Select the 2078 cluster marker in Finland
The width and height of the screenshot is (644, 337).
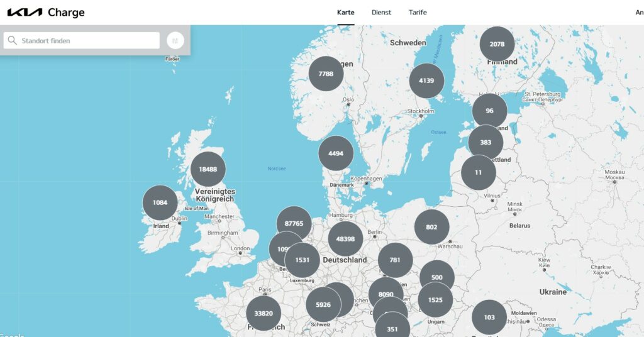pyautogui.click(x=497, y=44)
